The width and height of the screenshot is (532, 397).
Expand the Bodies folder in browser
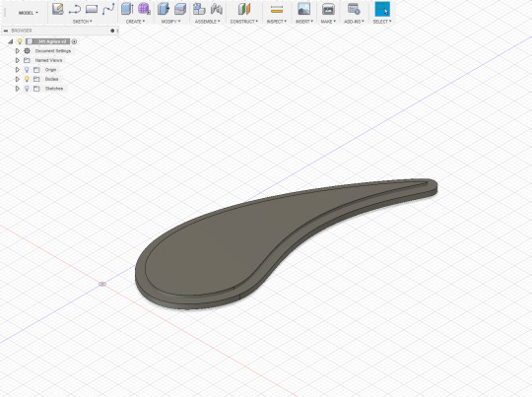click(18, 79)
